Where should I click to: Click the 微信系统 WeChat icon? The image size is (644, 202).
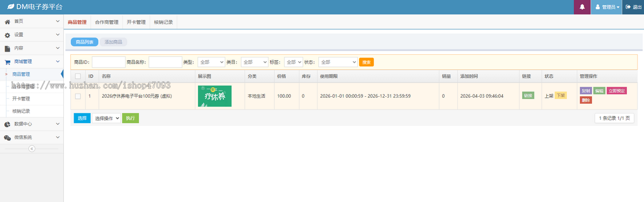pyautogui.click(x=8, y=138)
